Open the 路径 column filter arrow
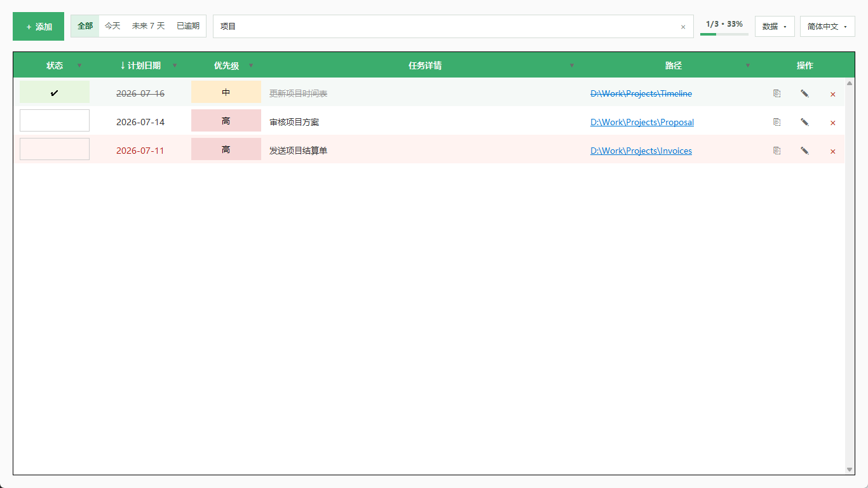Screen dimensions: 868x488 pyautogui.click(x=748, y=65)
